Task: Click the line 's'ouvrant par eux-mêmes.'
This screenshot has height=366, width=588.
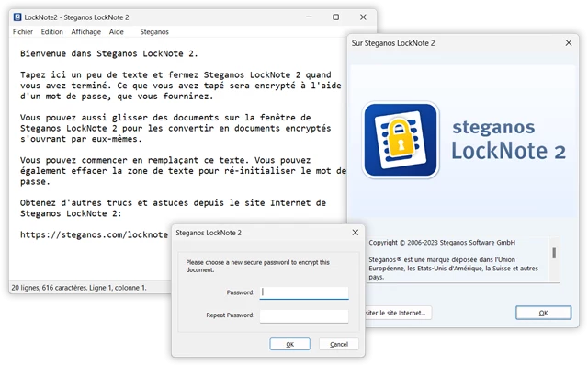Action: click(x=81, y=139)
